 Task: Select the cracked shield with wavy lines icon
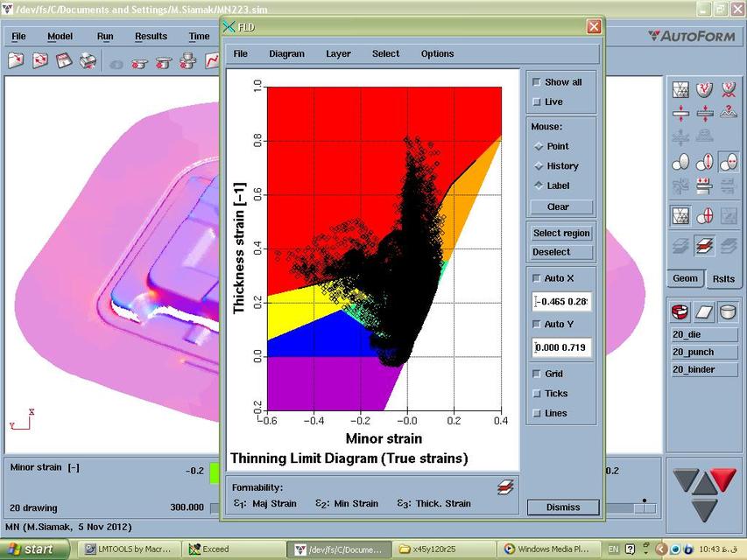(x=729, y=89)
